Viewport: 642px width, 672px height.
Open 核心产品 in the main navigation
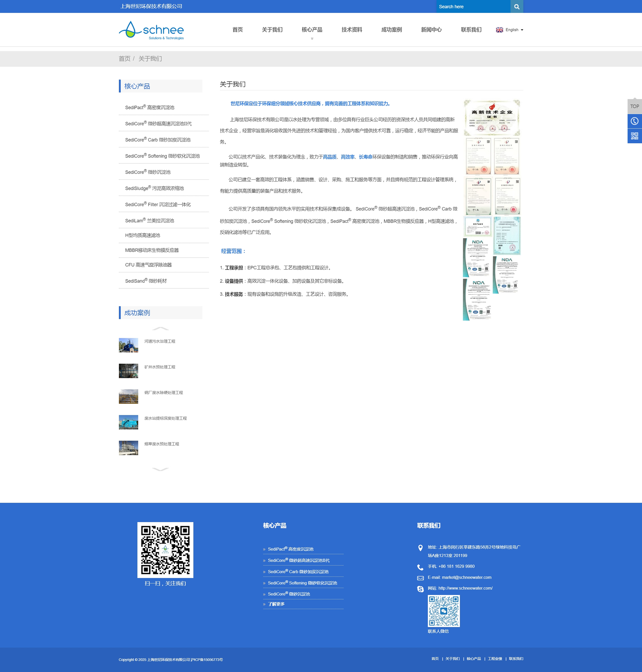coord(312,30)
